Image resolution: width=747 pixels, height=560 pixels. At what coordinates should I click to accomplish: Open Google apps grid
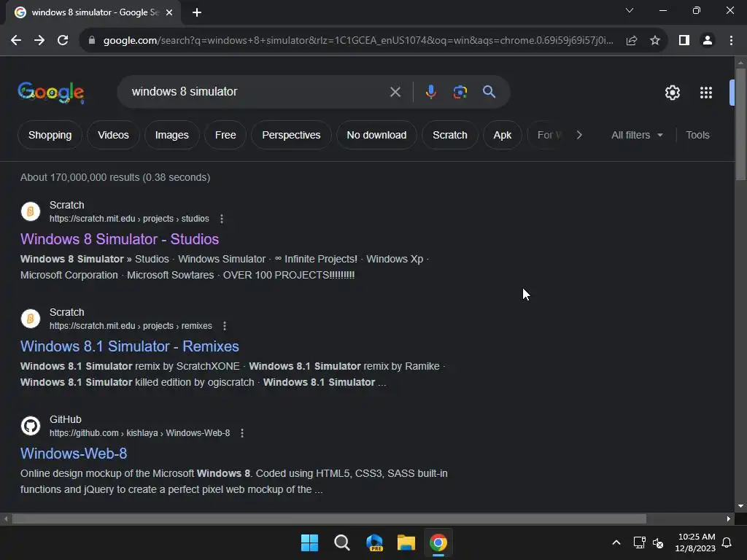coord(706,93)
